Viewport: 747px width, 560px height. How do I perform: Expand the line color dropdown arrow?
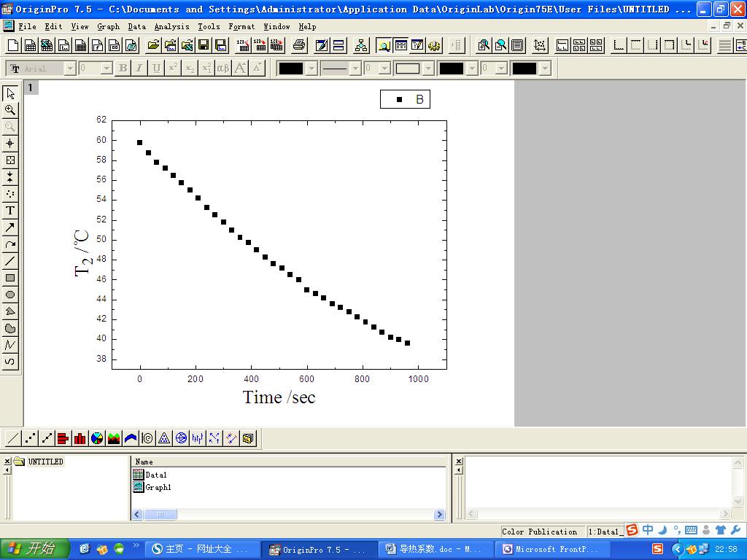click(x=311, y=69)
